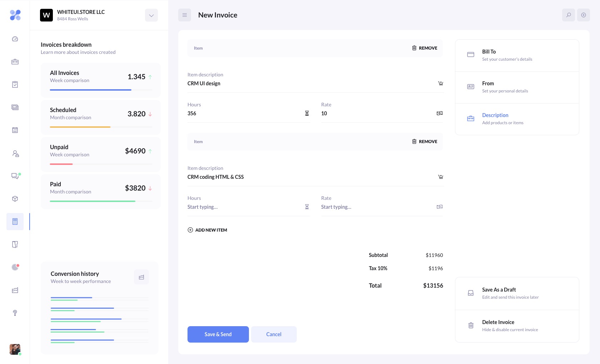Click the blue All Invoices progress bar
The image size is (600, 364).
91,90
